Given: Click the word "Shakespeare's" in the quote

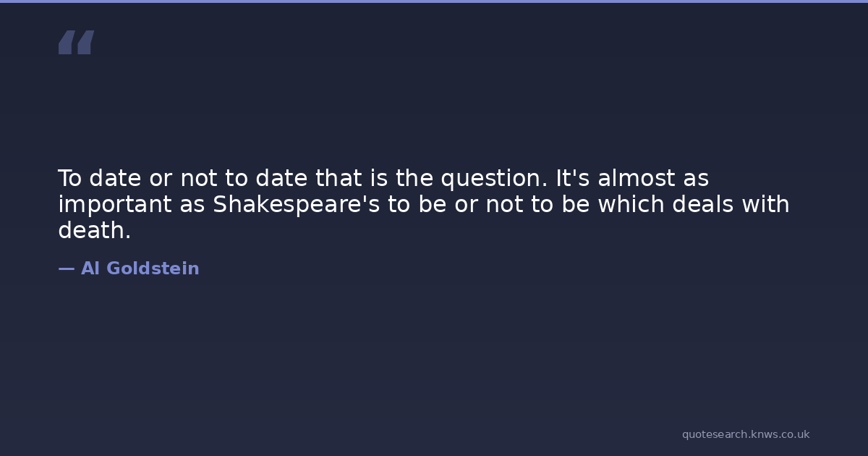Looking at the screenshot, I should click(297, 205).
